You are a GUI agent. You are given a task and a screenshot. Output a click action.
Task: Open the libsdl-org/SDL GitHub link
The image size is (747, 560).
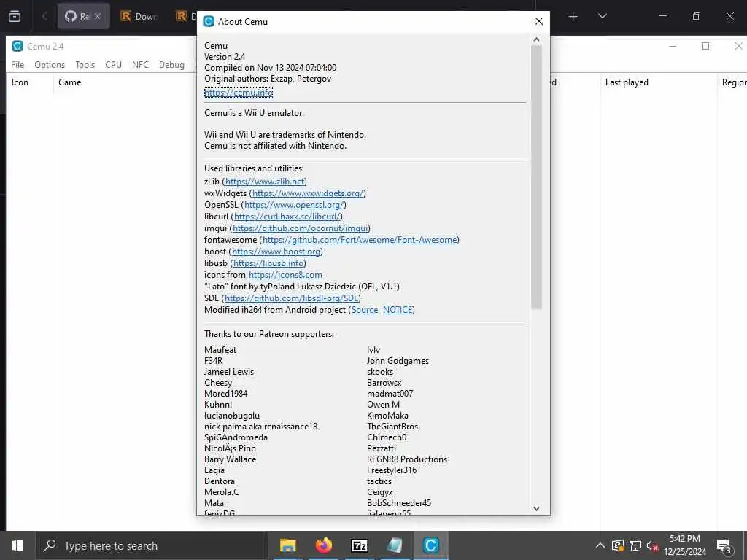point(291,298)
